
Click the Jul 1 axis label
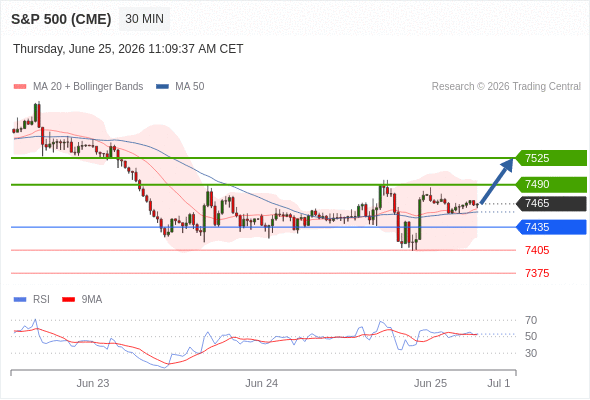click(x=499, y=383)
